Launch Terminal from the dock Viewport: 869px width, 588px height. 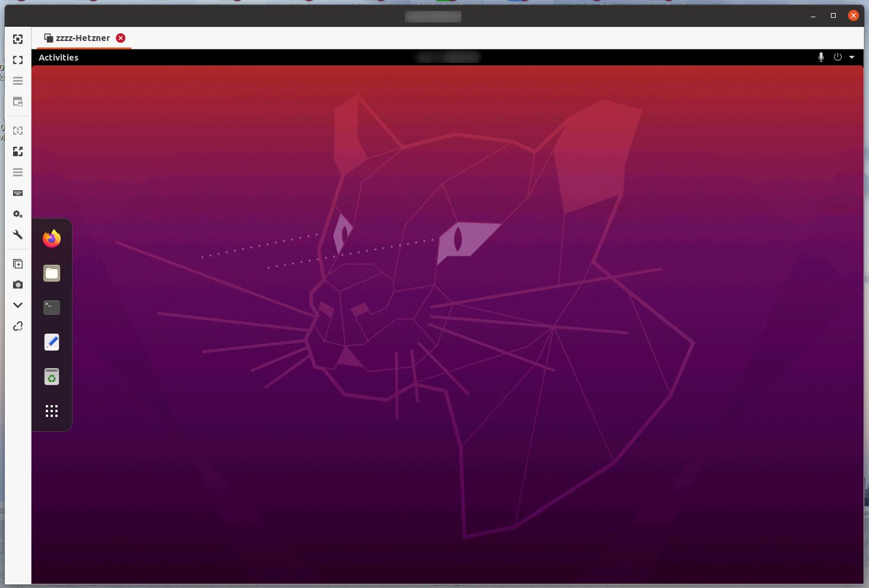[x=52, y=307]
